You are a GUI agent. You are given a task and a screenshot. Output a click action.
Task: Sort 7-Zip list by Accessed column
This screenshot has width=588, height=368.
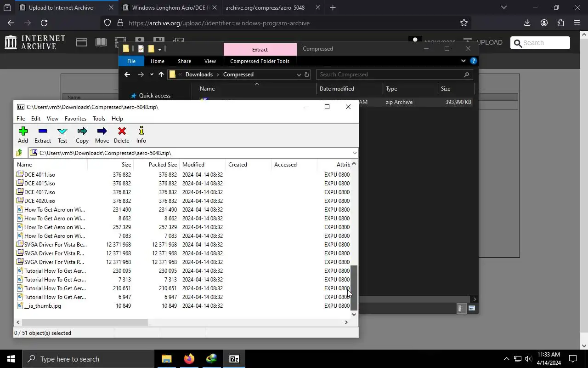coord(294,164)
